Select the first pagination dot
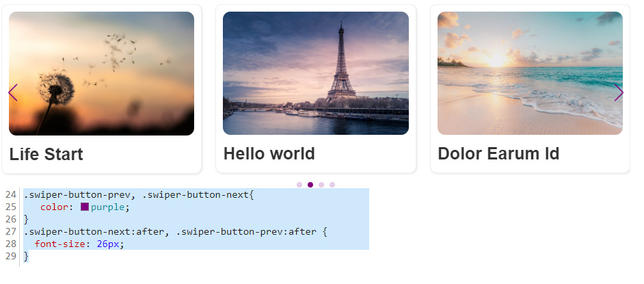644x284 pixels. (299, 185)
